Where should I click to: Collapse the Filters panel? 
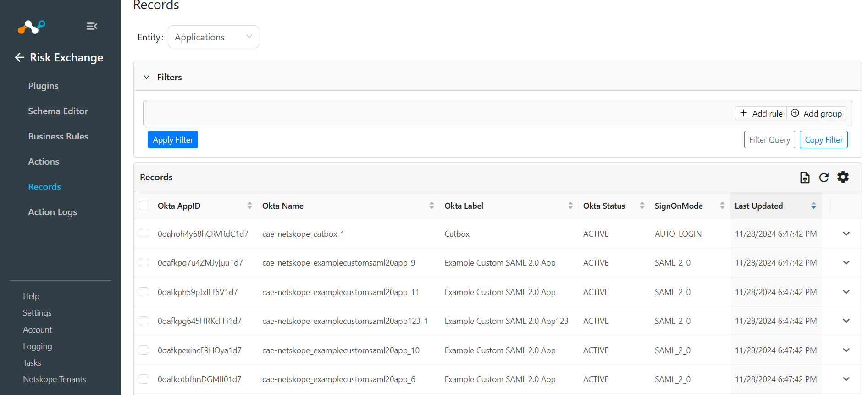click(147, 77)
